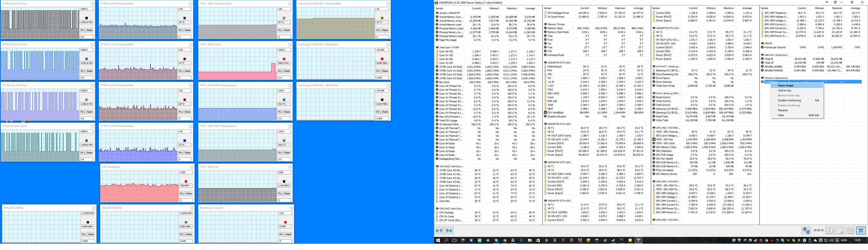Click the 1500 max field in CPU Ventillátor graph
This screenshot has height=250, width=868.
pyautogui.click(x=186, y=172)
